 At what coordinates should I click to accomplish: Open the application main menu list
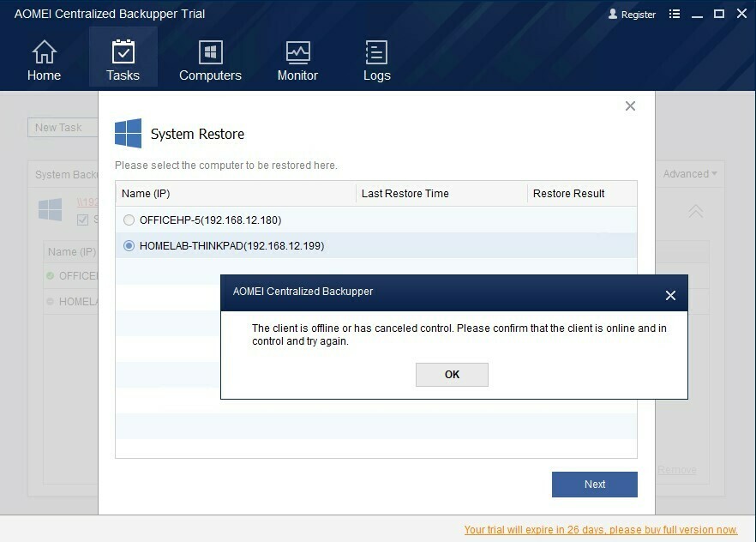(x=675, y=14)
